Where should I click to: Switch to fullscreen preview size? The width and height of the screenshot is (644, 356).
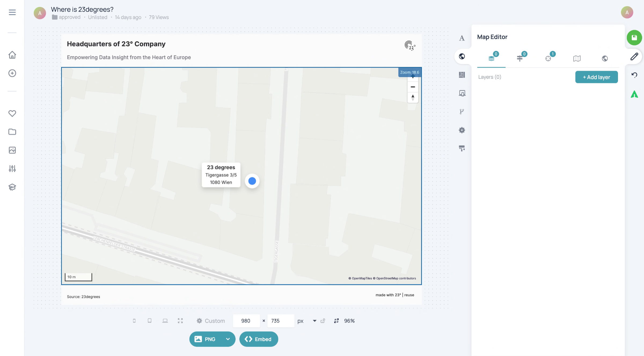click(180, 321)
